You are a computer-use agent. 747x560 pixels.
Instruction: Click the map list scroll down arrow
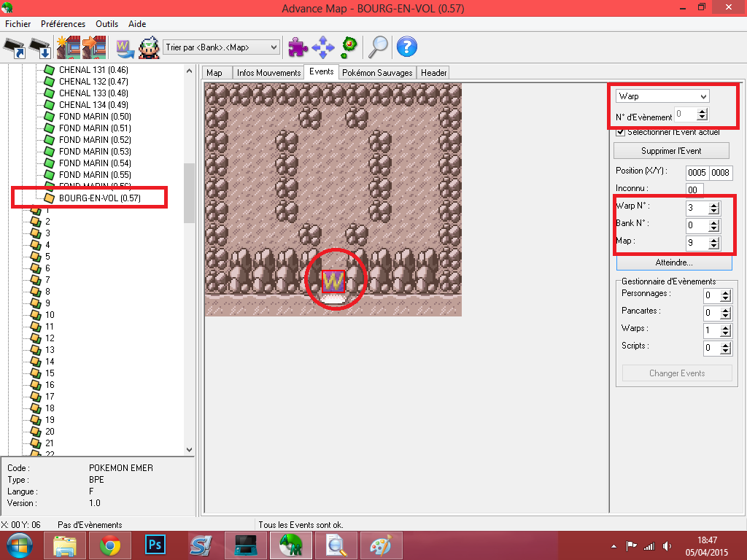click(189, 449)
